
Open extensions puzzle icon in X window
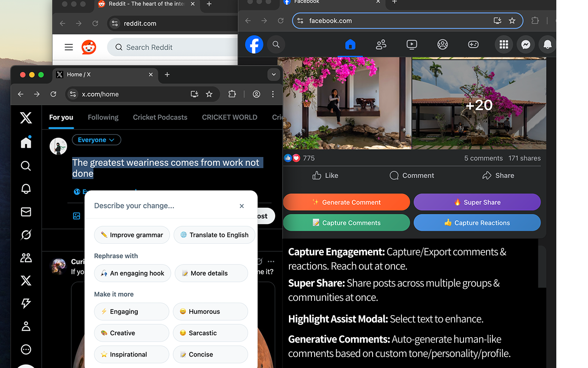[x=232, y=94]
